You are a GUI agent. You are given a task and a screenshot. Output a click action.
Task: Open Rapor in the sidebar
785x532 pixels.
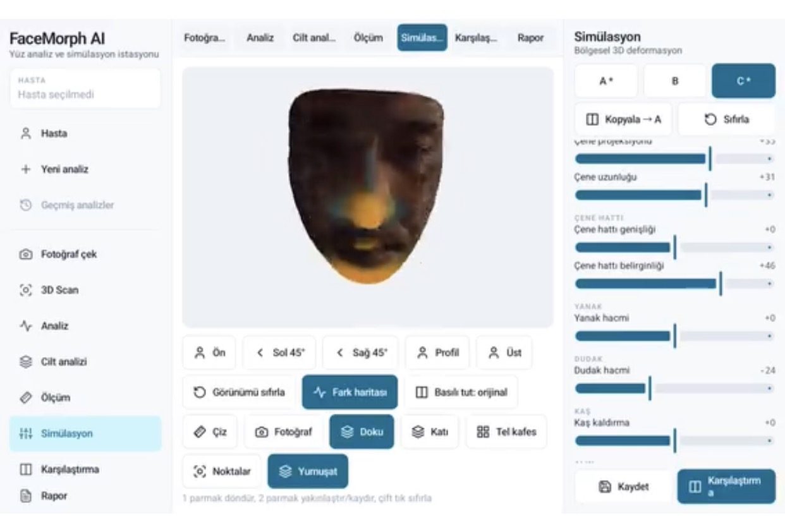pos(85,496)
